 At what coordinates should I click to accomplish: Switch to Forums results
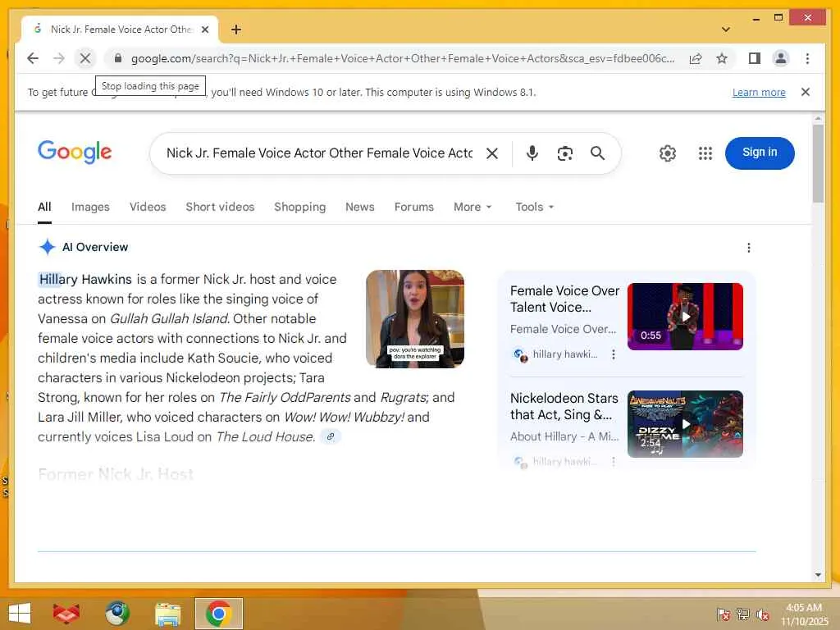pos(414,207)
